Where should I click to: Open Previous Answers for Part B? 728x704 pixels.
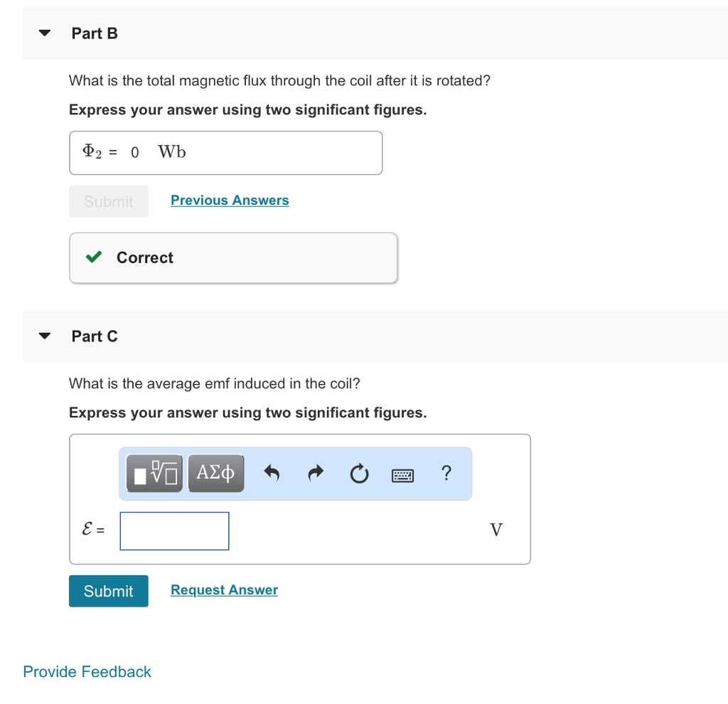(x=229, y=200)
